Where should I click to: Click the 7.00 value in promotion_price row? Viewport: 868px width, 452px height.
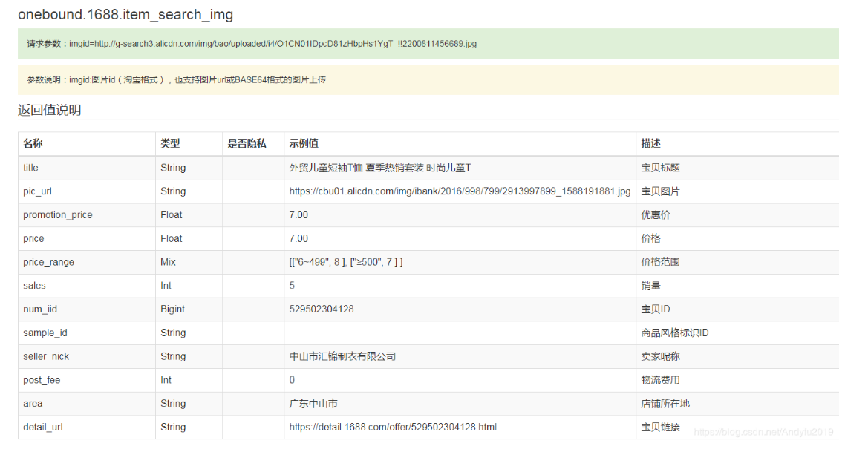(299, 214)
